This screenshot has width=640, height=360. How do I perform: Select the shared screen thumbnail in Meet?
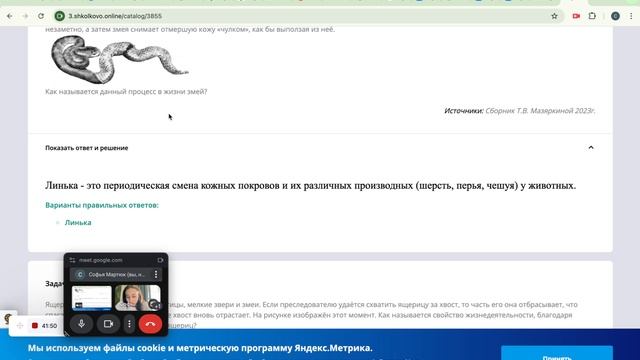click(91, 298)
